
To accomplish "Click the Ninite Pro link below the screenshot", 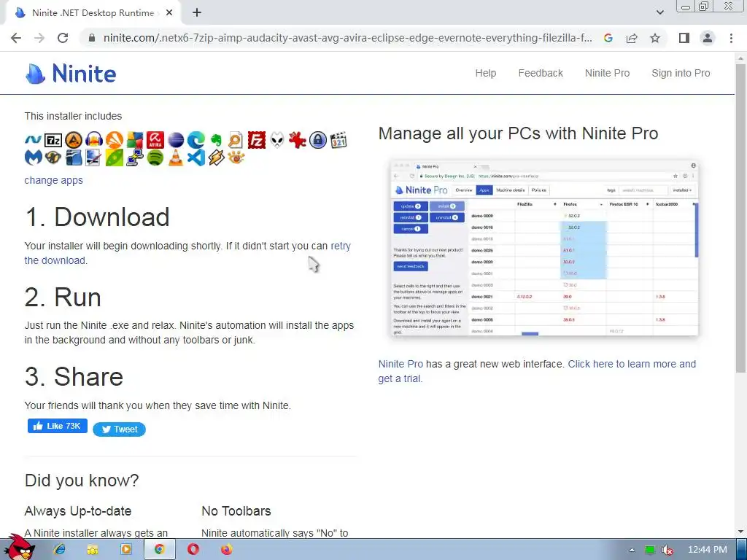I will tap(400, 364).
